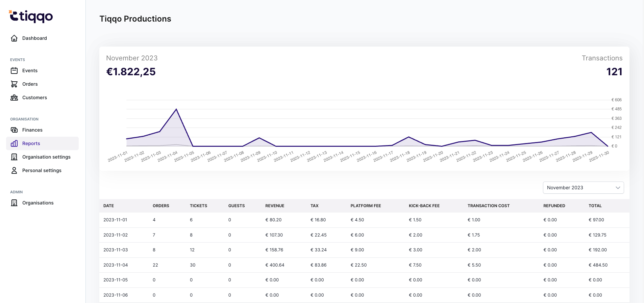Click the tickets count 30
Screen dimensions: 644x303
(x=193, y=265)
